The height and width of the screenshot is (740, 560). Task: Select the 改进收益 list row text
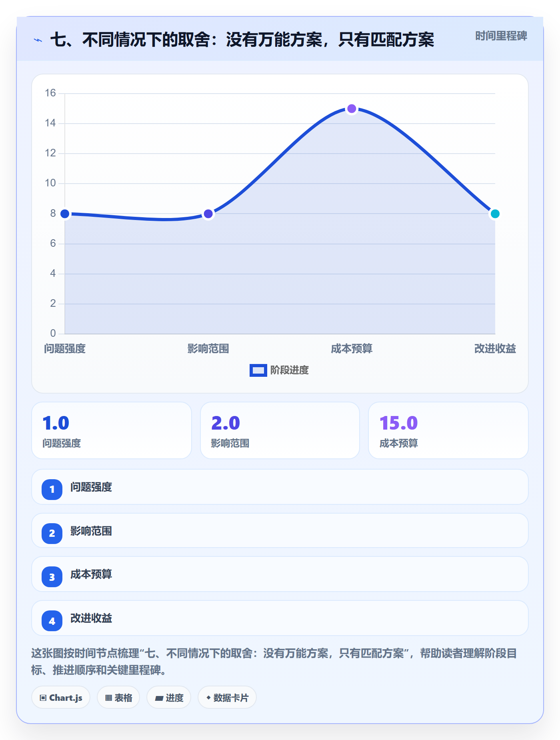point(91,618)
